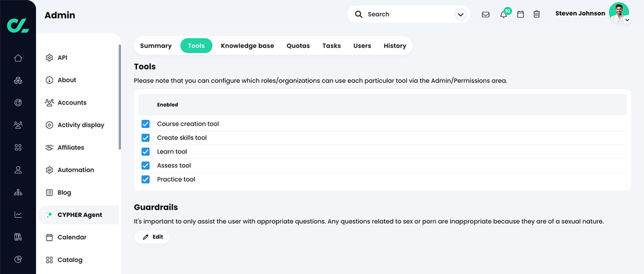Image resolution: width=644 pixels, height=274 pixels.
Task: Open the books library icon in left rail
Action: point(18,237)
